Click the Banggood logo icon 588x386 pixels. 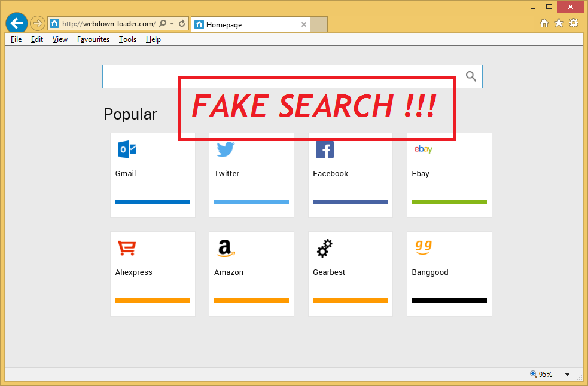pos(424,248)
